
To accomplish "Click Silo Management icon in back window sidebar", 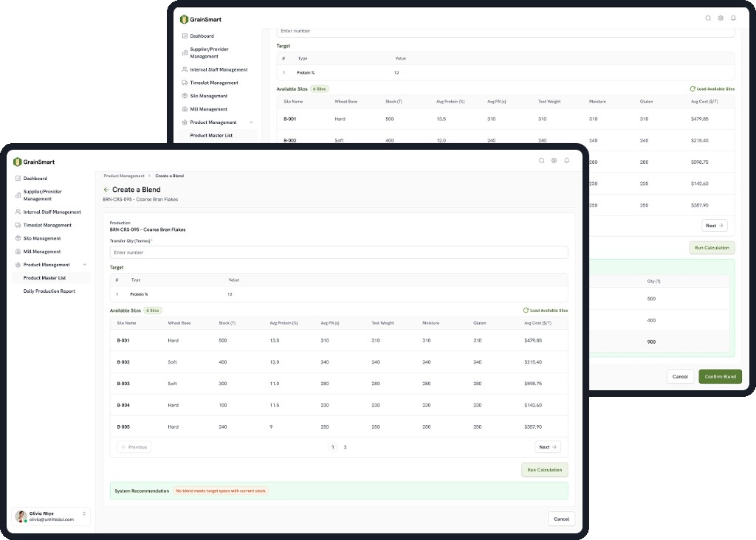I will (x=185, y=96).
